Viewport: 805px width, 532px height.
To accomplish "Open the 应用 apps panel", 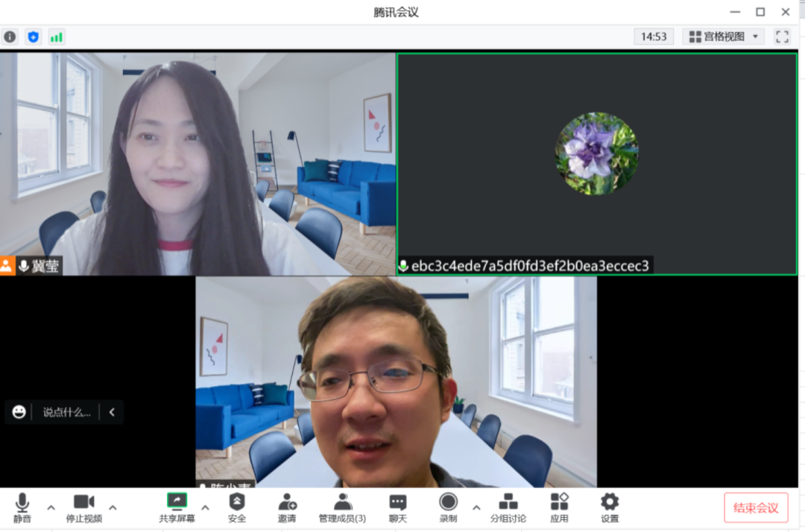I will click(x=559, y=507).
